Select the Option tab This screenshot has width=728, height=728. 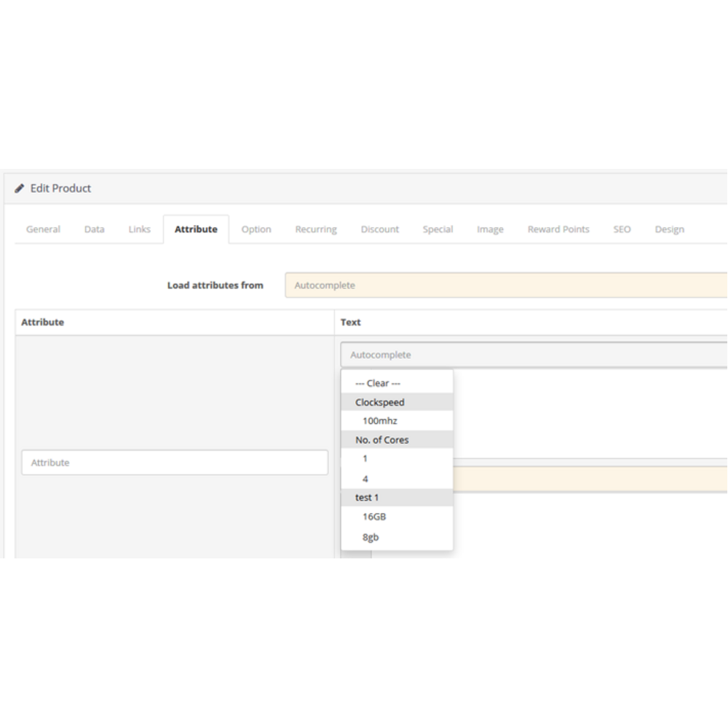[256, 229]
